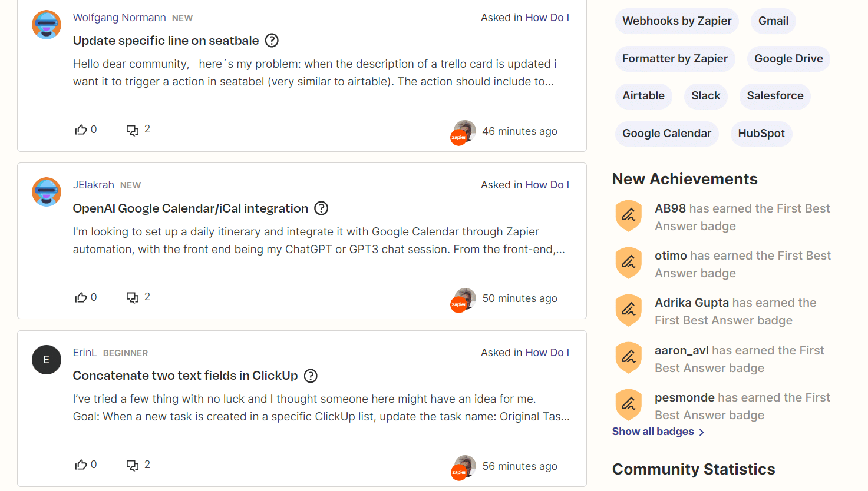
Task: Open the "How Do I" category link on Wolfgang's post
Action: coord(547,18)
